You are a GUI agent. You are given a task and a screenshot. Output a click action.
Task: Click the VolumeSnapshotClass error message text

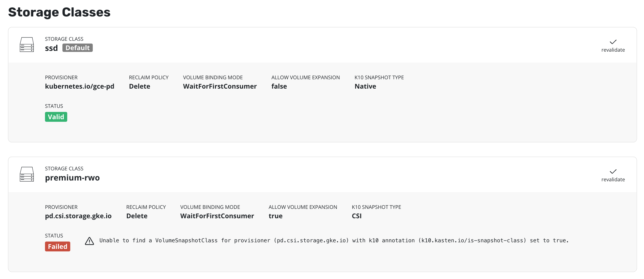coord(334,241)
